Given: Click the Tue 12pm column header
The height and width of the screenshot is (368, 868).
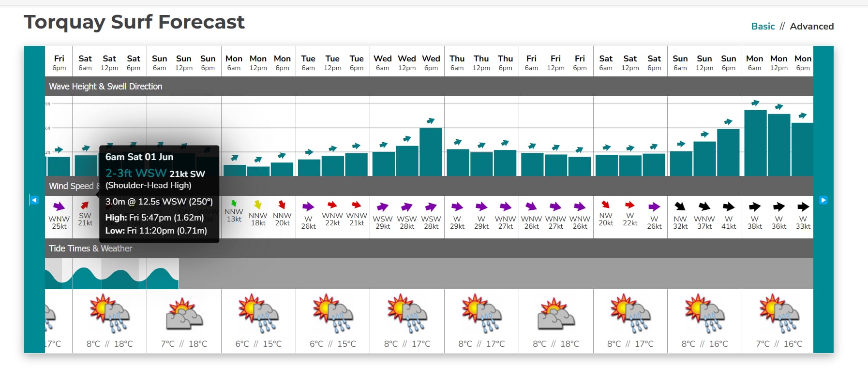Looking at the screenshot, I should pos(332,63).
